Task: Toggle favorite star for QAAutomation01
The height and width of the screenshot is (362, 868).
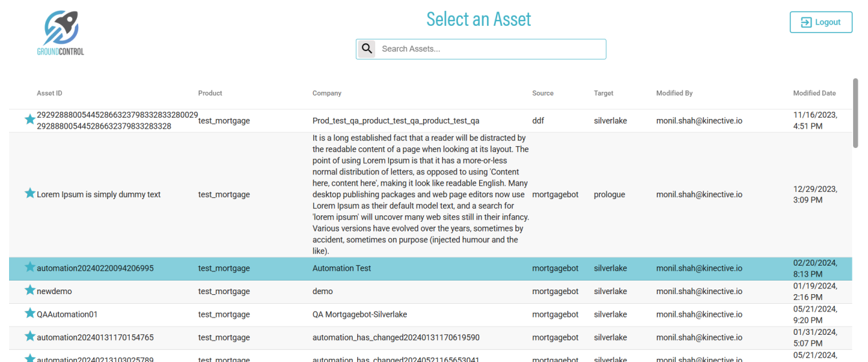Action: 30,314
